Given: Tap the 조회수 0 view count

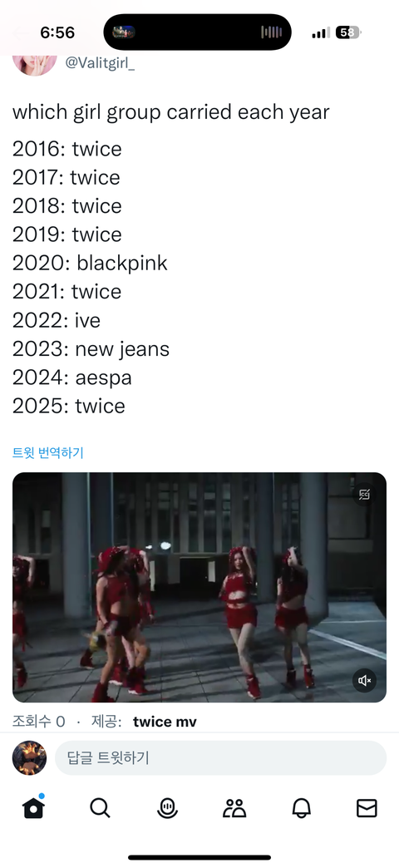Looking at the screenshot, I should [x=39, y=722].
